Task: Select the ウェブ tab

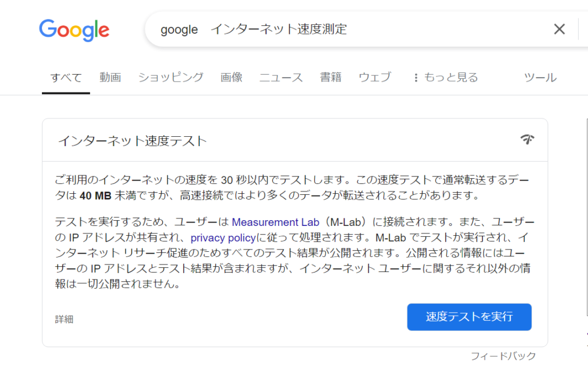Action: [x=374, y=78]
